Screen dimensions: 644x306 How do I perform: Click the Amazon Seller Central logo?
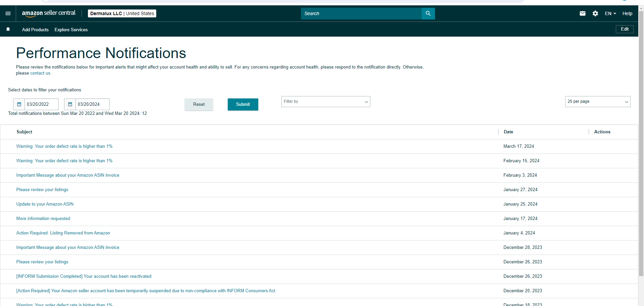pos(49,13)
